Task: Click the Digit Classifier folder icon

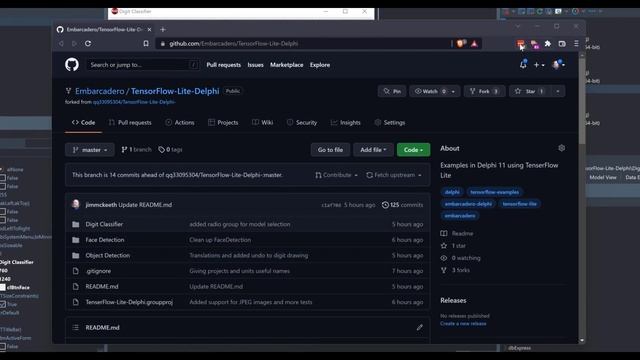Action: tap(76, 224)
